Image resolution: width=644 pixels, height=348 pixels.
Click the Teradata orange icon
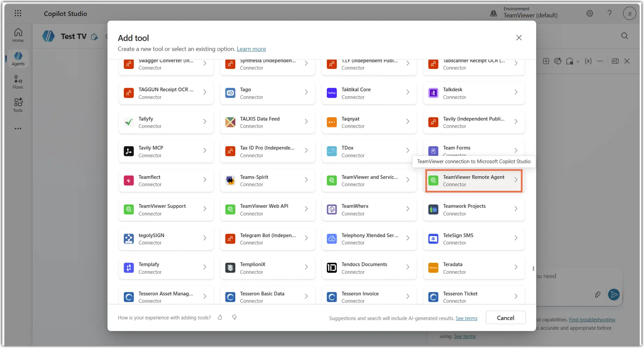pos(433,268)
